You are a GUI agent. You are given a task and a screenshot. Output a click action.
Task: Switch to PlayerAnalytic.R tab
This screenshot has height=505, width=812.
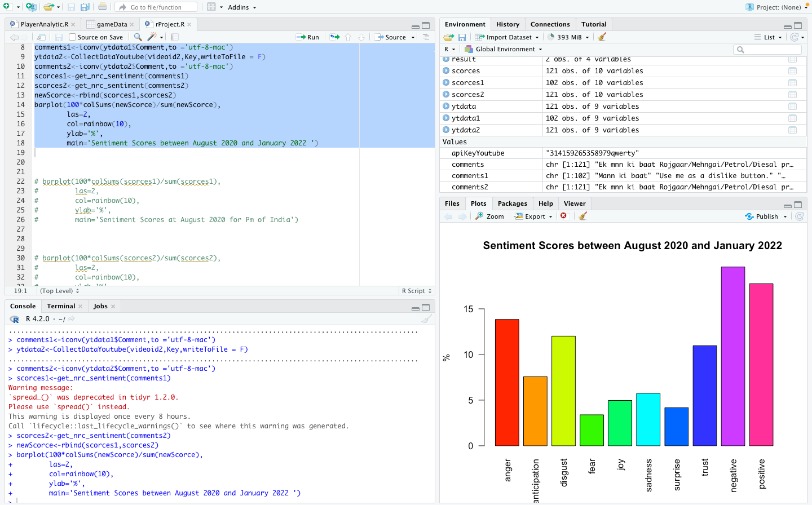tap(45, 24)
